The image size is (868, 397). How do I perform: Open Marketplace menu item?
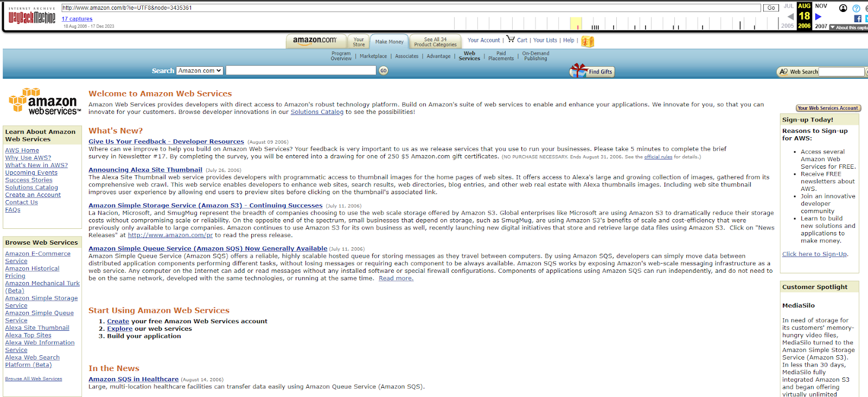click(x=373, y=56)
